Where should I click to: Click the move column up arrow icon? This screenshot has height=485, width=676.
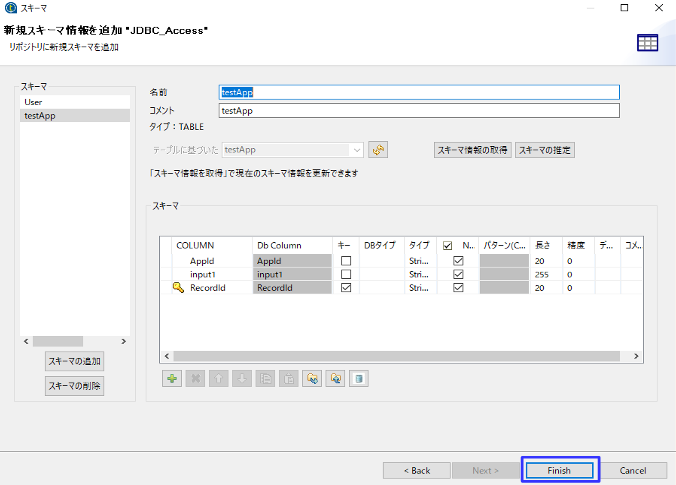[219, 379]
